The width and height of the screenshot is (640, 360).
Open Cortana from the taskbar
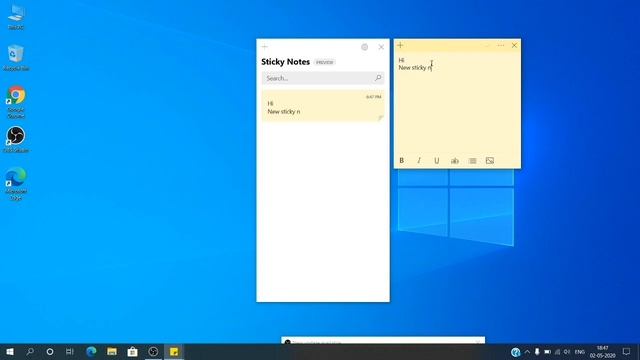click(50, 351)
